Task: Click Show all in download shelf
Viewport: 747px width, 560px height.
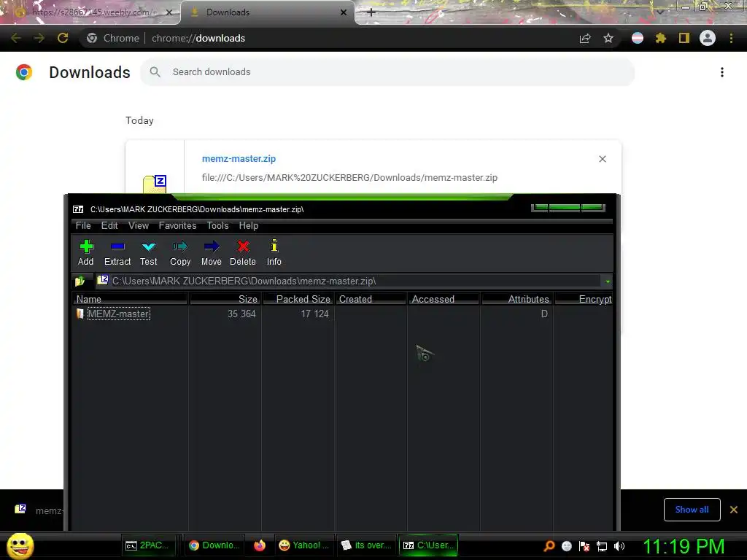Action: (x=692, y=510)
